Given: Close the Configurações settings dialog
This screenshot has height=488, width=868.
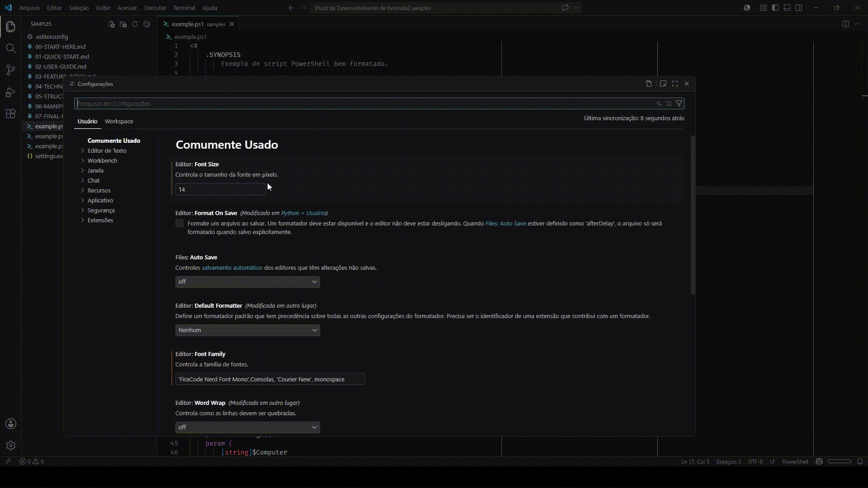Looking at the screenshot, I should [x=687, y=84].
